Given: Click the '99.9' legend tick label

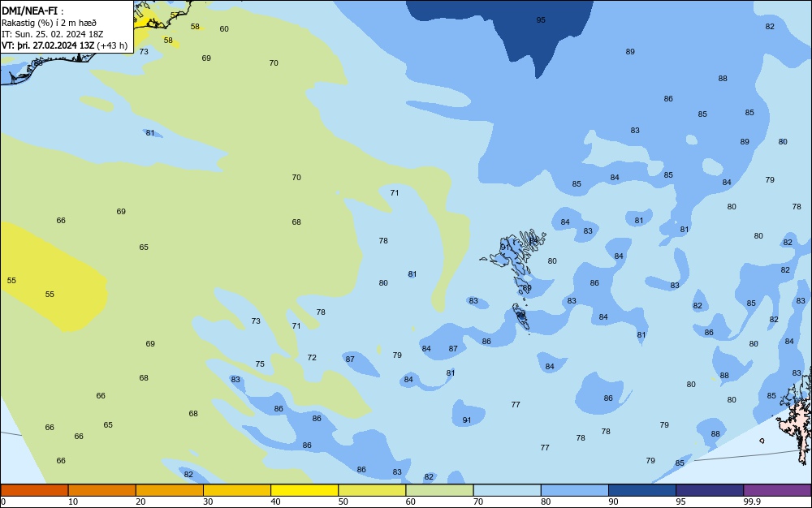Looking at the screenshot, I should [x=751, y=502].
